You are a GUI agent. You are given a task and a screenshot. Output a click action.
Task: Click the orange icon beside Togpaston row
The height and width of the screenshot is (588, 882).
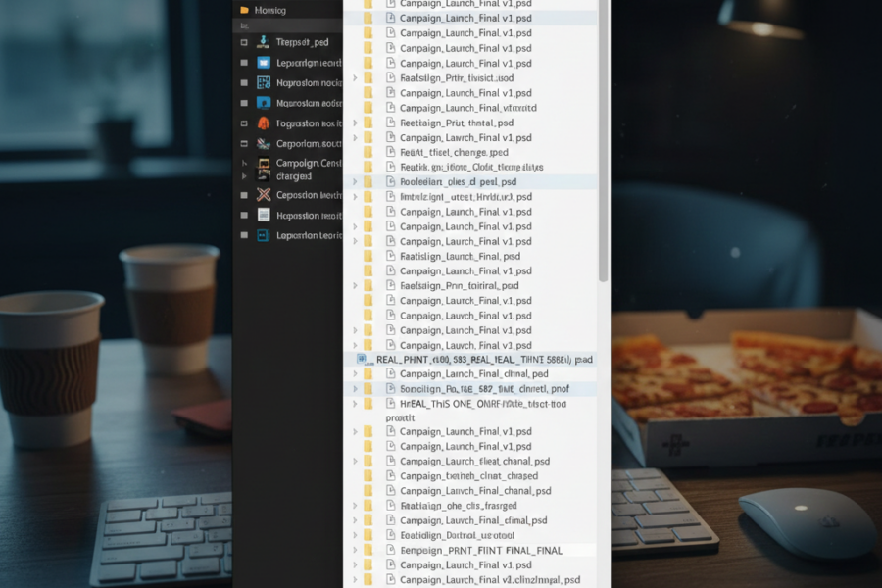coord(264,123)
